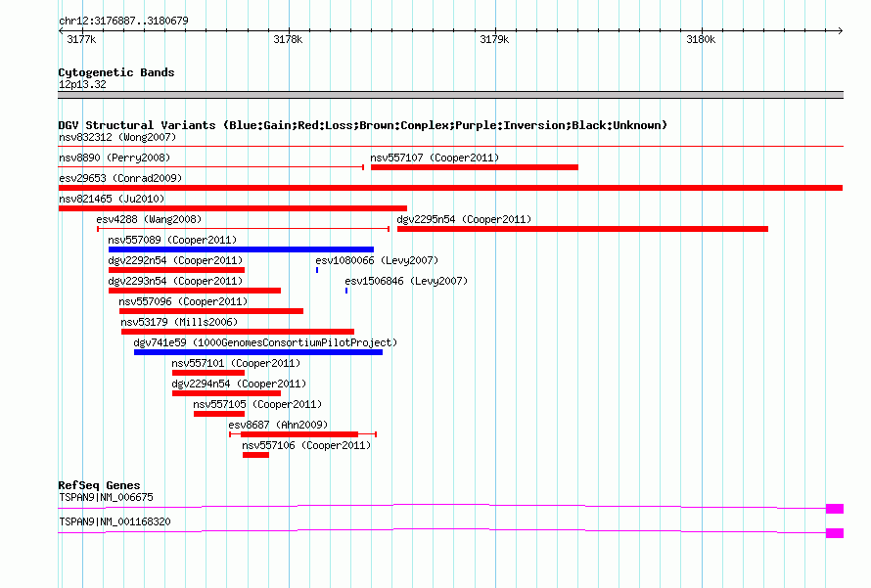Click the TSPAN9|NM_006675 gene label

(106, 497)
